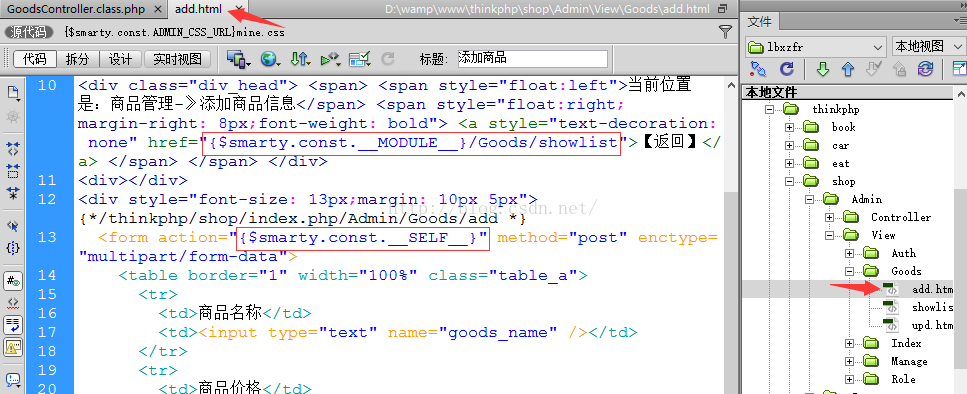Viewport: 967px width, 394px height.
Task: Click the Check browser compatibility icon
Action: [360, 59]
